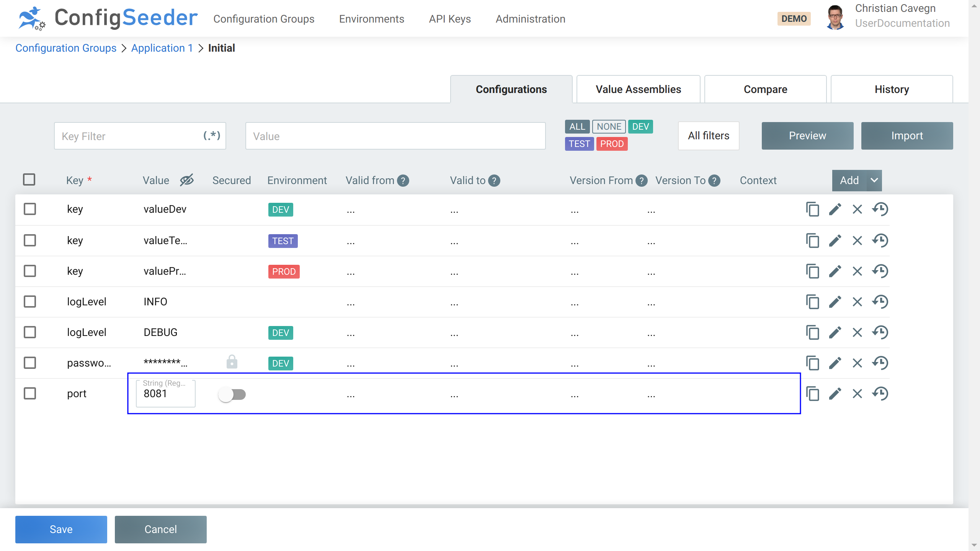Image resolution: width=980 pixels, height=551 pixels.
Task: Enable the Secured toggle on the port row
Action: (232, 394)
